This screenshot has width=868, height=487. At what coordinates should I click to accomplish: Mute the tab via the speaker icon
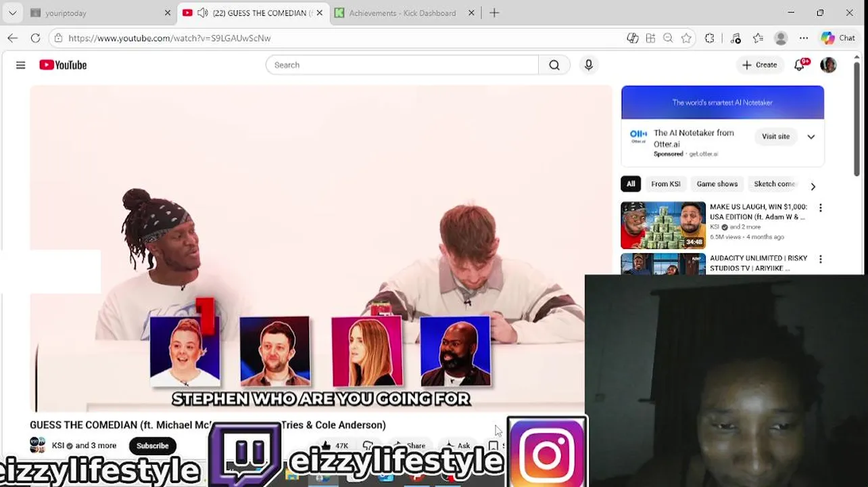202,13
